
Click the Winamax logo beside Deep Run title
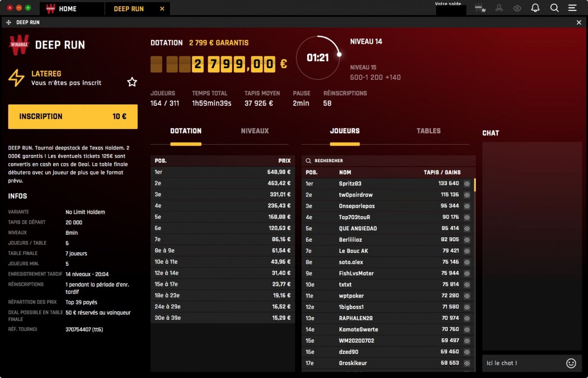[19, 45]
